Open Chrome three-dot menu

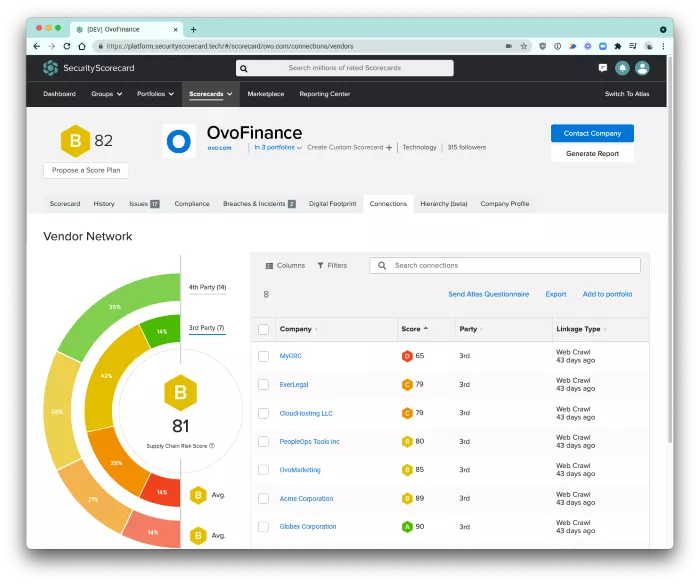(x=663, y=46)
